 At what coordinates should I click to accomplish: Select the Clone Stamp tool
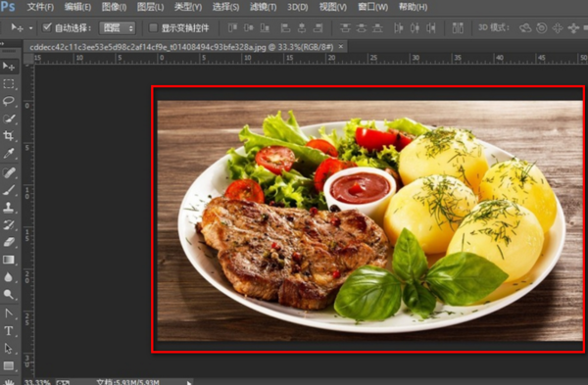[x=8, y=208]
